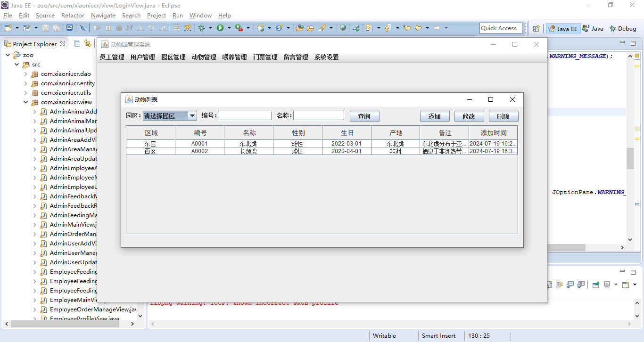Click the Project Explorer tab close X
Viewport: 644px width, 342px height.
pos(64,44)
